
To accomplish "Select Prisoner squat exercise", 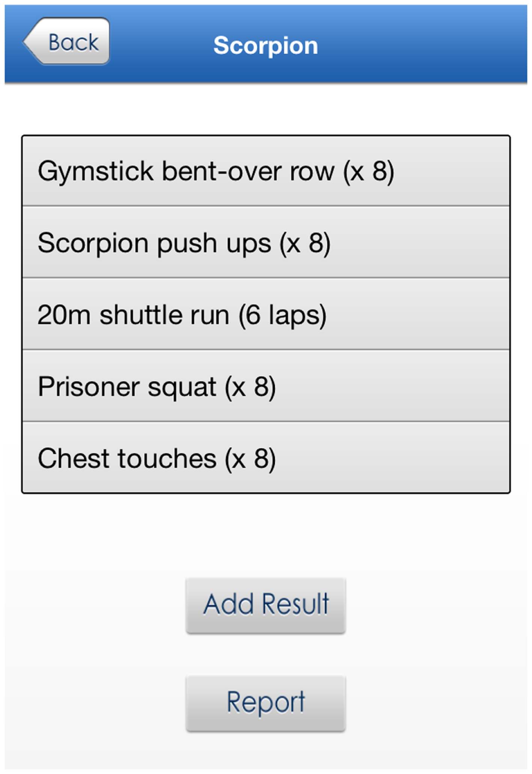I will (265, 386).
